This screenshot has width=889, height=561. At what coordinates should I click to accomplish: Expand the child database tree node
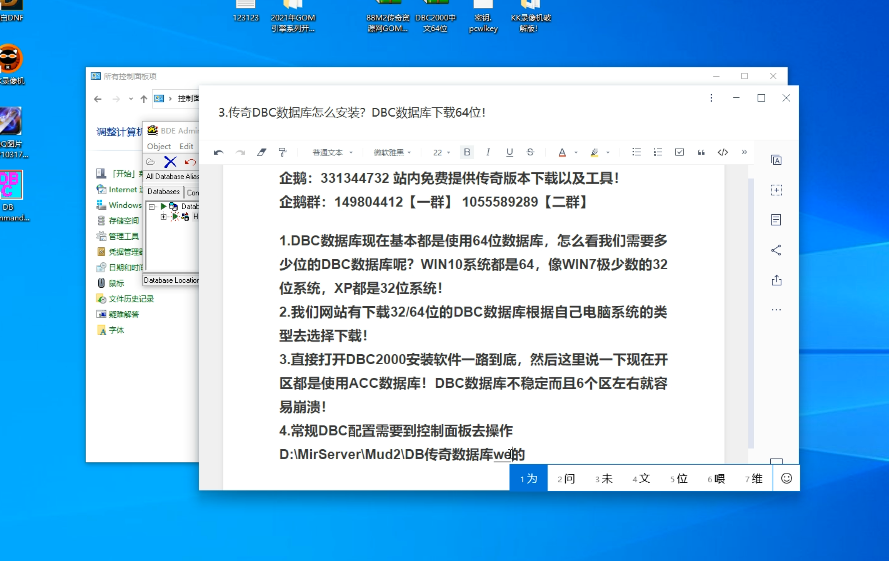point(163,217)
